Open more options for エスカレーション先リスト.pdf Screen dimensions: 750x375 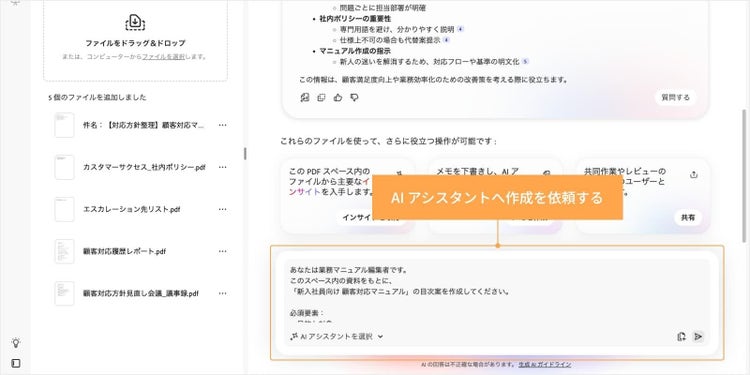222,209
